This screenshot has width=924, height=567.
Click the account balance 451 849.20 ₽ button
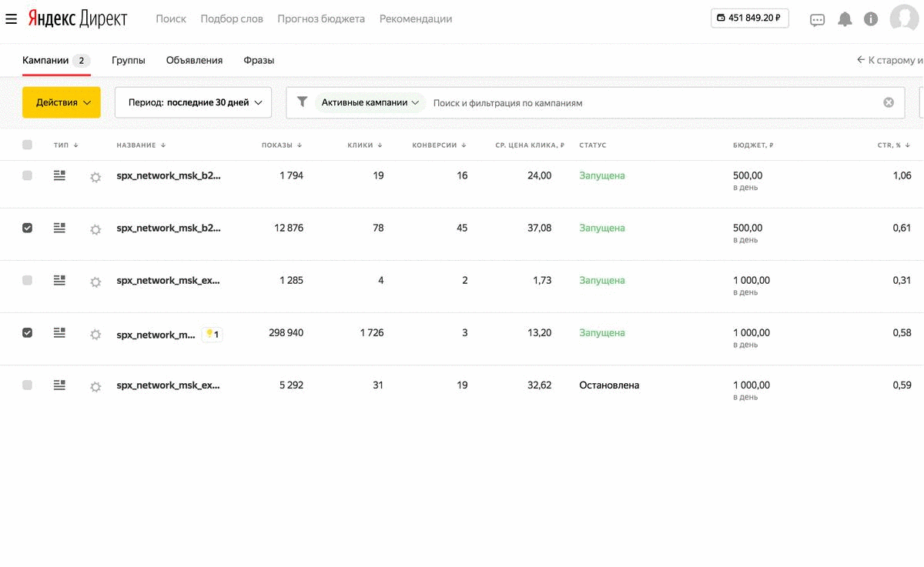(749, 18)
